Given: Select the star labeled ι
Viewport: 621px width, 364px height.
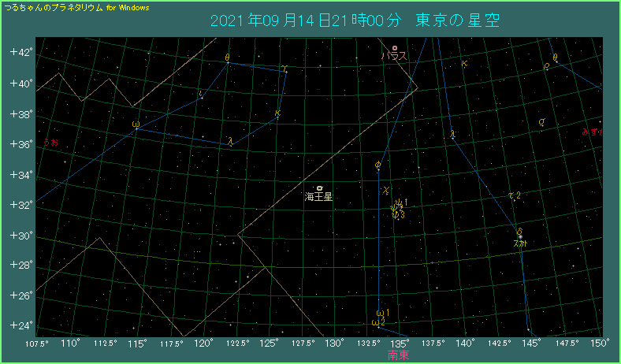Looking at the screenshot, I should coord(200,96).
